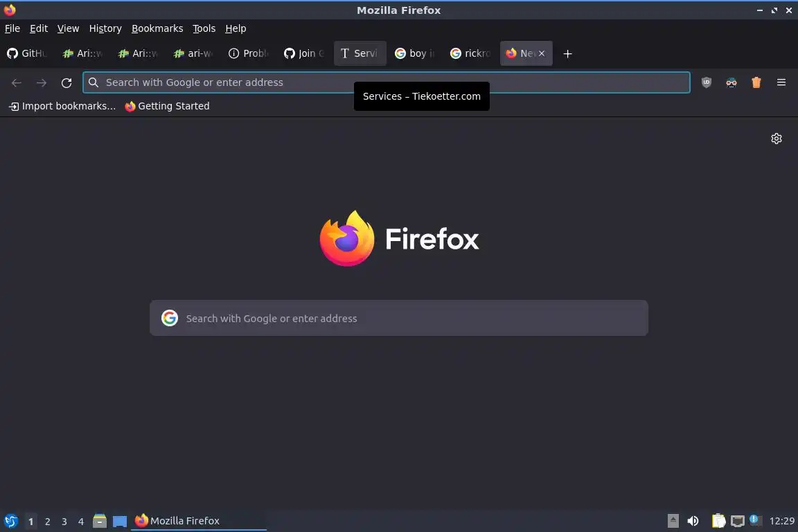Close the New Tab tab
Viewport: 798px width, 532px height.
[x=542, y=53]
